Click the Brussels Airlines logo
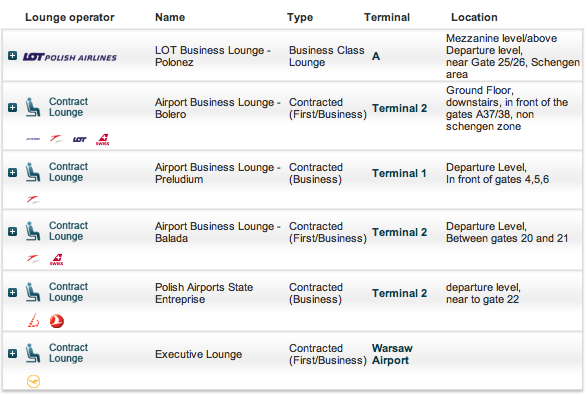Screen dimensions: 588x395 pyautogui.click(x=33, y=321)
